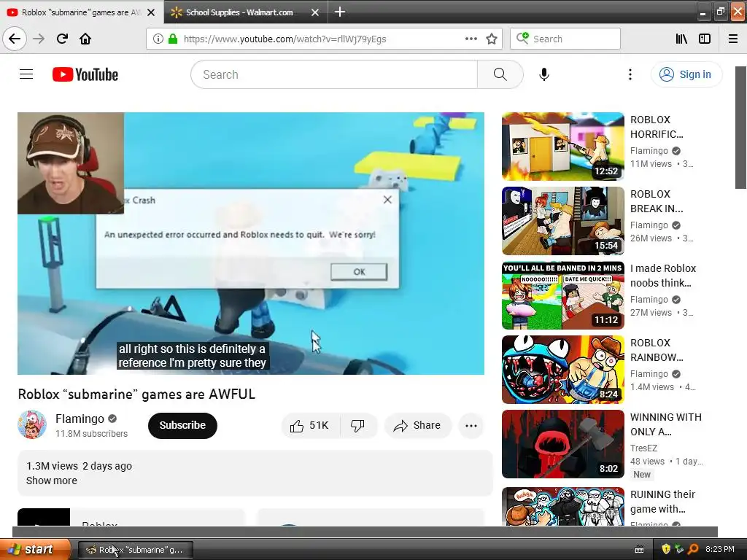Open the Windows start button
747x560 pixels.
click(x=34, y=549)
